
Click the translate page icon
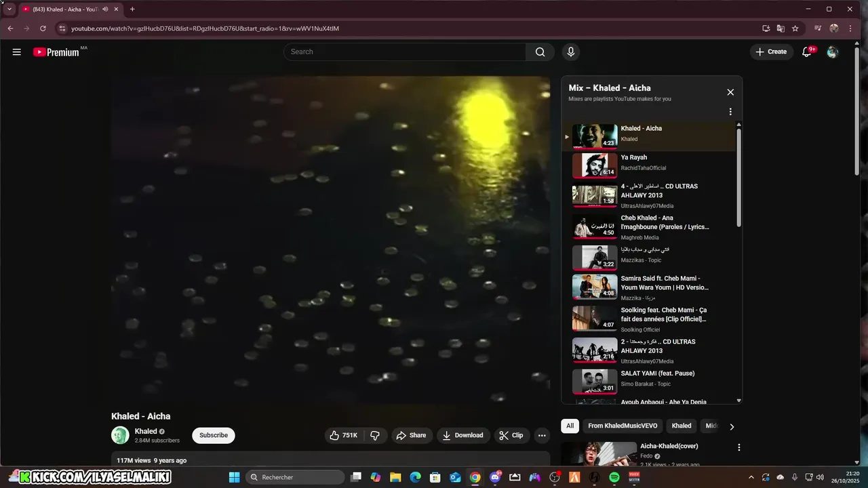781,28
